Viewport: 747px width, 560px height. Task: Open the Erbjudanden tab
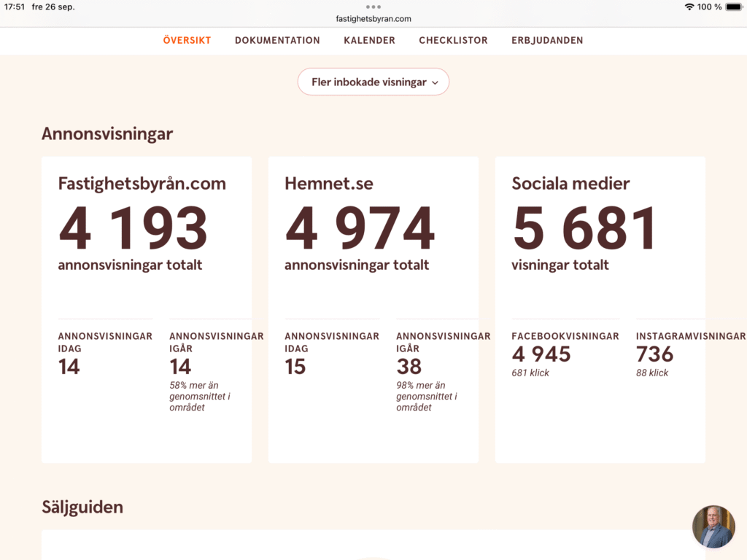point(547,40)
